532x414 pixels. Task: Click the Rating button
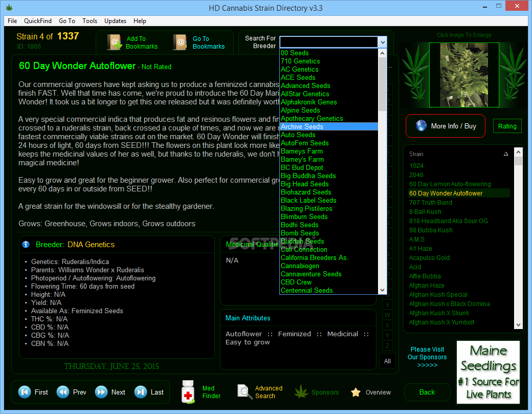coord(507,126)
